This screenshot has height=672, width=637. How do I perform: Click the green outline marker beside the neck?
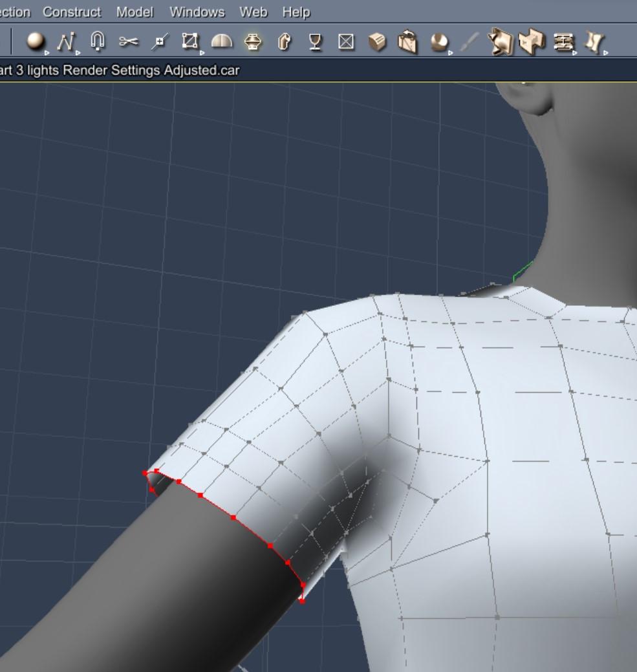(523, 272)
